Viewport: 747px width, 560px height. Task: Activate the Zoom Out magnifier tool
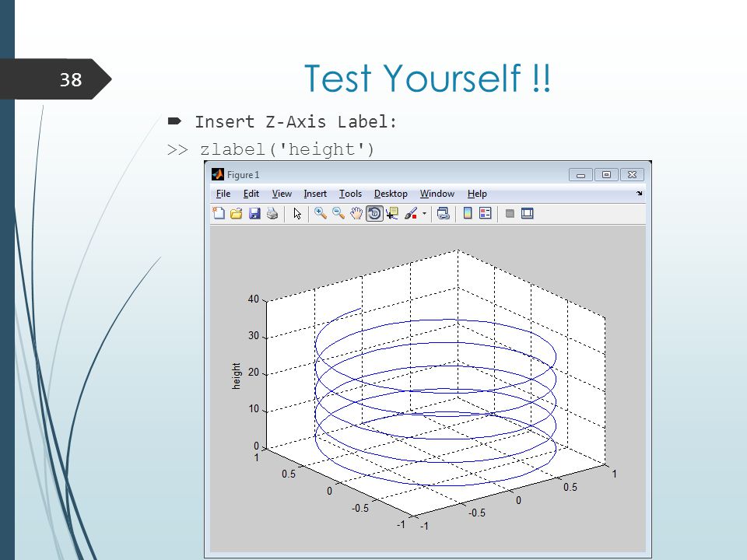[338, 213]
